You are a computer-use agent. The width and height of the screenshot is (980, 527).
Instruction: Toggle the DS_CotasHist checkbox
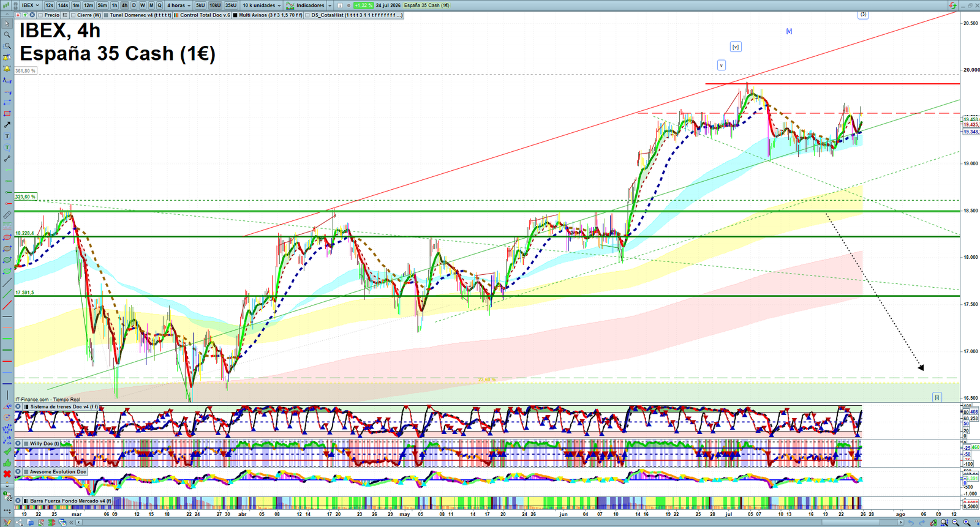click(x=307, y=15)
